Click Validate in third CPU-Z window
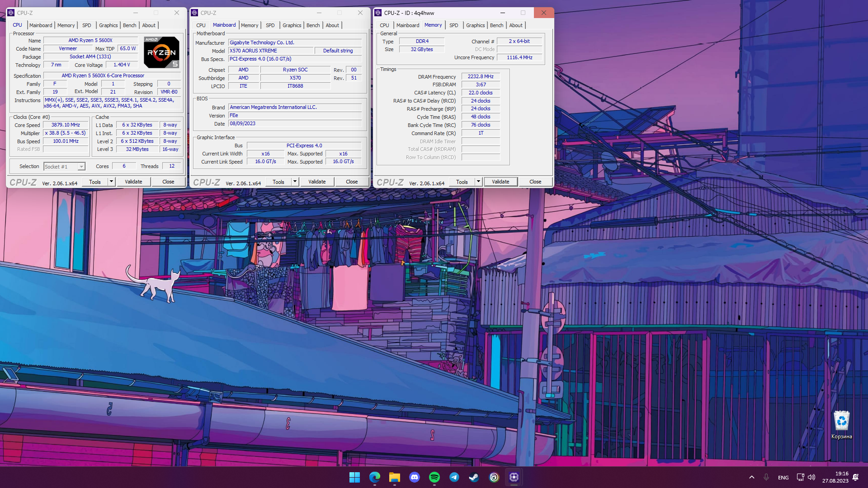Screen dimensions: 868x488 (500, 182)
